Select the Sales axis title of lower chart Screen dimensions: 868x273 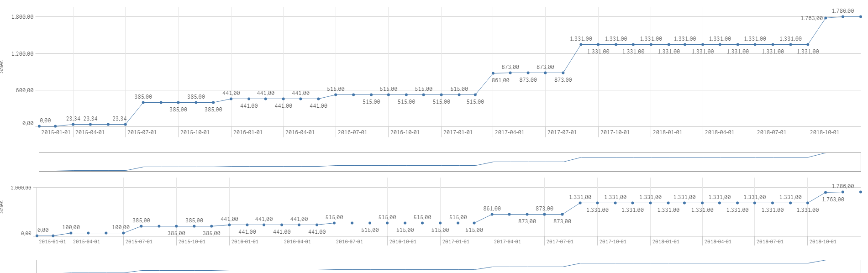(2, 207)
